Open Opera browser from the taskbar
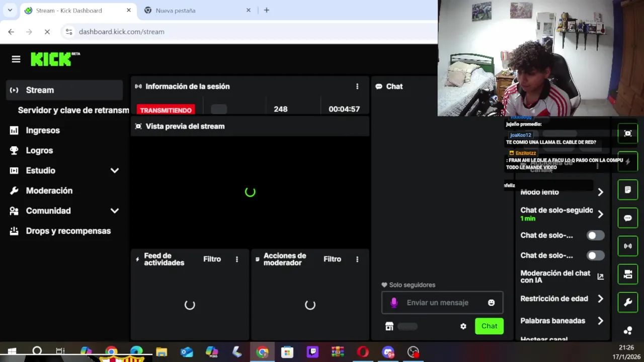The image size is (644, 362). click(363, 352)
